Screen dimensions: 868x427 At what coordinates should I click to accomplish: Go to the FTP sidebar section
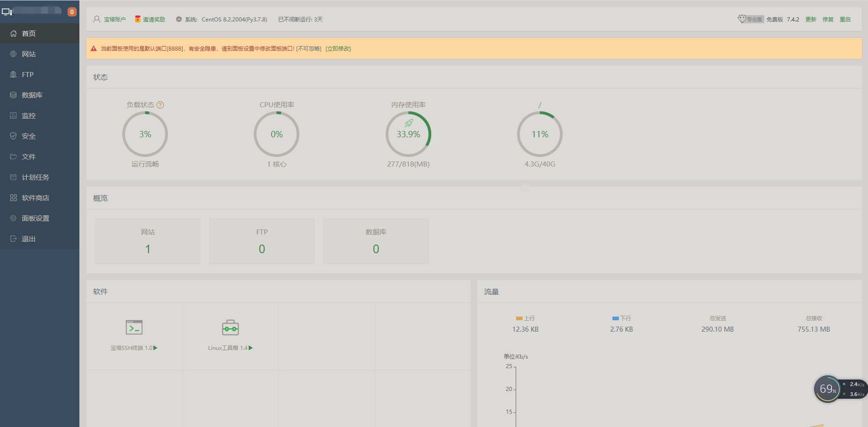tap(40, 74)
